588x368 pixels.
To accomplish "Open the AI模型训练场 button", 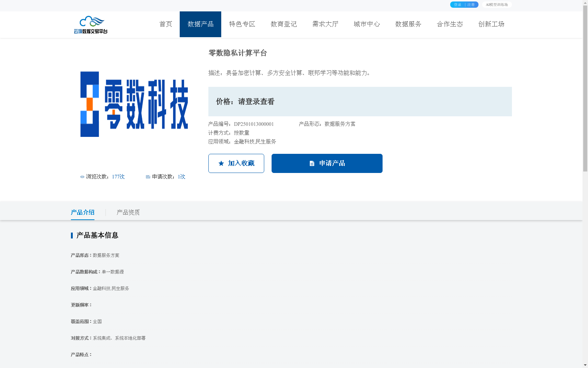I will pyautogui.click(x=497, y=5).
